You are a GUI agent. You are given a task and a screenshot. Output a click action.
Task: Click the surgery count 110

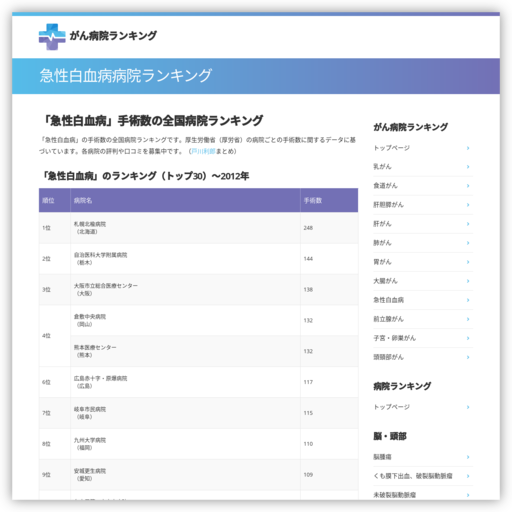(x=308, y=444)
